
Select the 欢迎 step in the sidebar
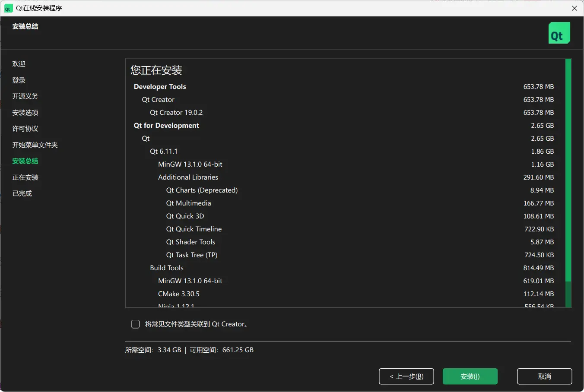click(x=19, y=64)
